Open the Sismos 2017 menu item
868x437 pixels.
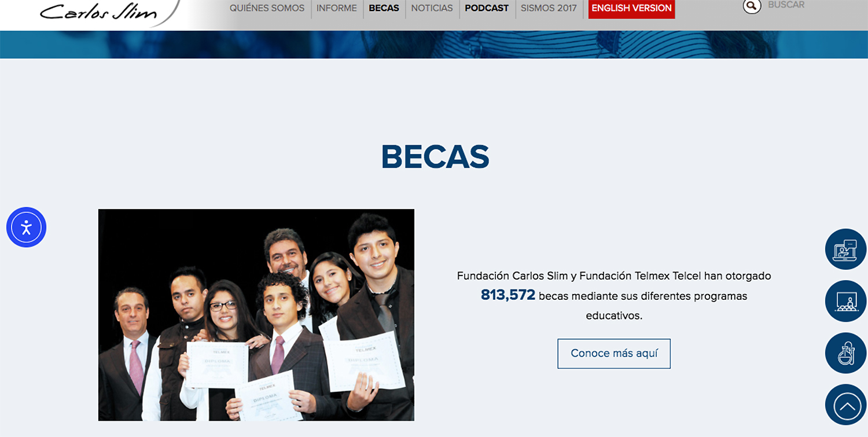click(x=549, y=8)
